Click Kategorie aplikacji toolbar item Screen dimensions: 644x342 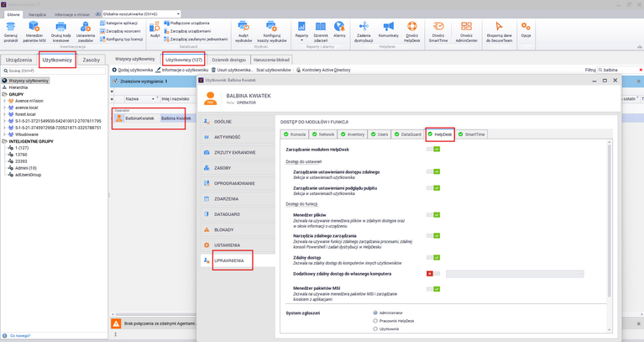[118, 24]
